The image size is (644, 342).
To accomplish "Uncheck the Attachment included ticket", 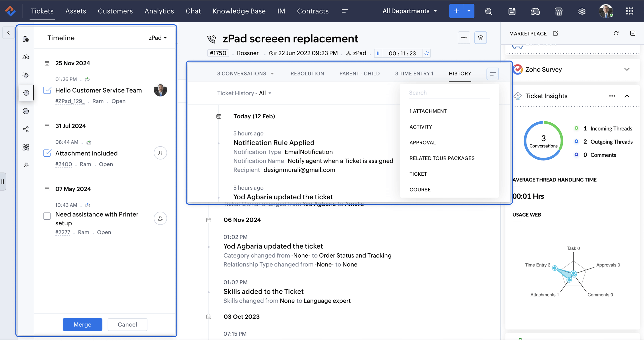I will point(47,153).
